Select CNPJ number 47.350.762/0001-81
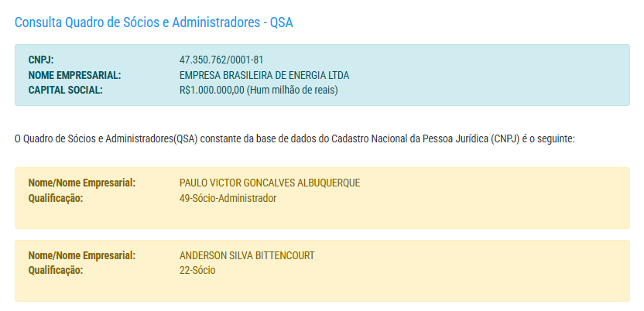 coord(222,60)
